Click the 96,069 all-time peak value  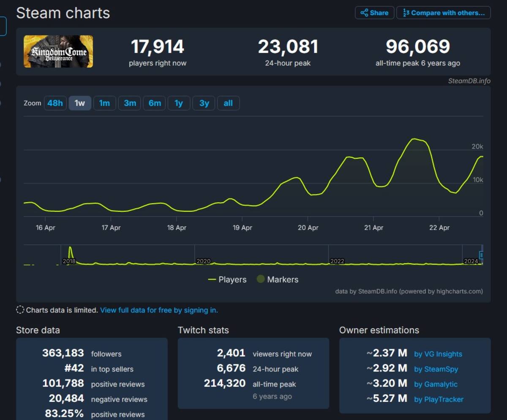(418, 46)
